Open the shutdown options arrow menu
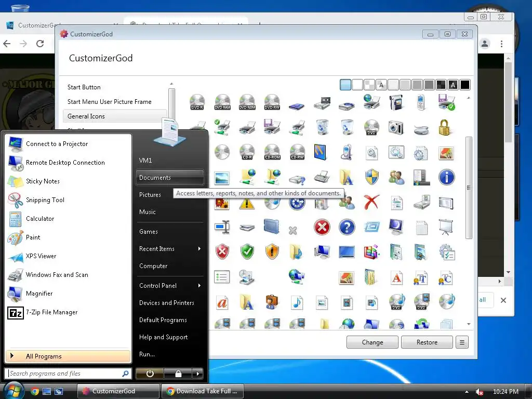 tap(198, 374)
